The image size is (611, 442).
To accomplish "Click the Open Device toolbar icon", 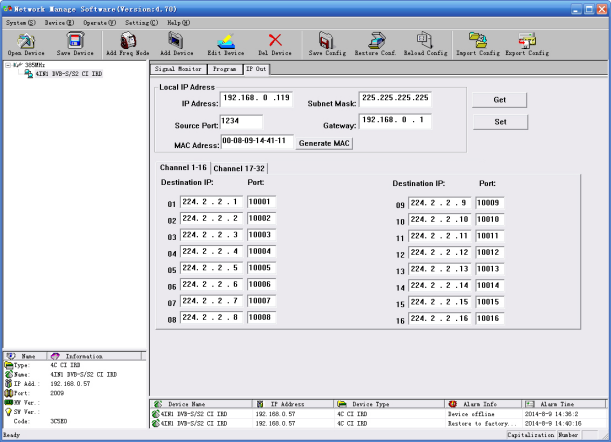I will (26, 40).
